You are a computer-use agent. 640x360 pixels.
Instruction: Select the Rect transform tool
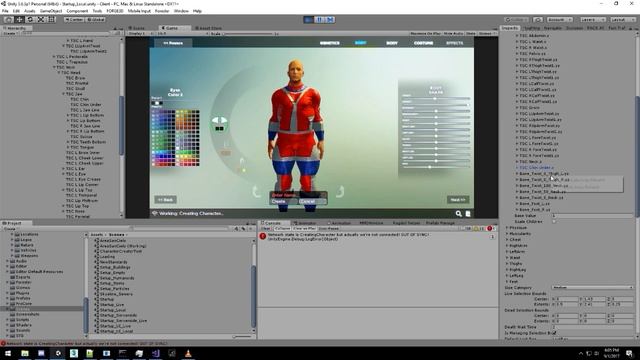pos(51,20)
